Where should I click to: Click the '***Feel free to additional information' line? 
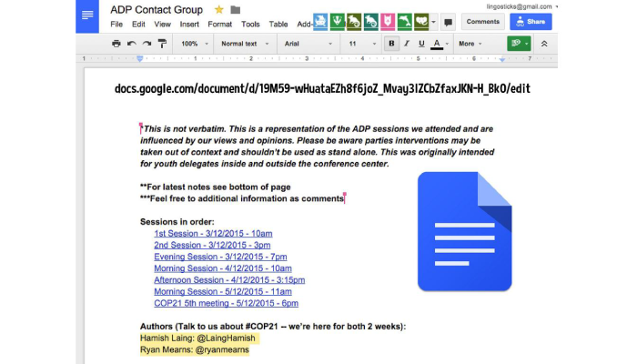[x=242, y=198]
